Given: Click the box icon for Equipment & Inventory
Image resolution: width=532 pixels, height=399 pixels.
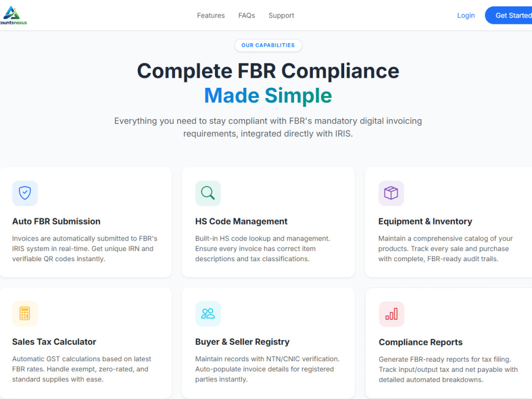Looking at the screenshot, I should [x=391, y=193].
